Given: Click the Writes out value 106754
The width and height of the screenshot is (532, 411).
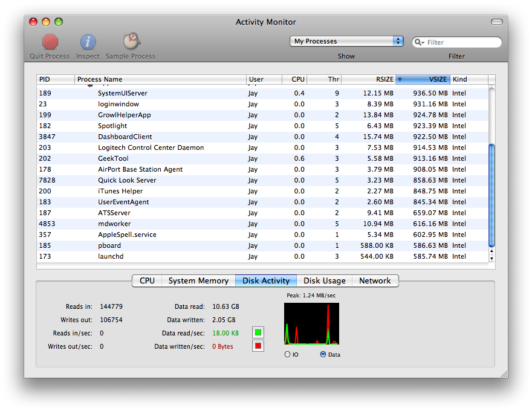Looking at the screenshot, I should 111,320.
